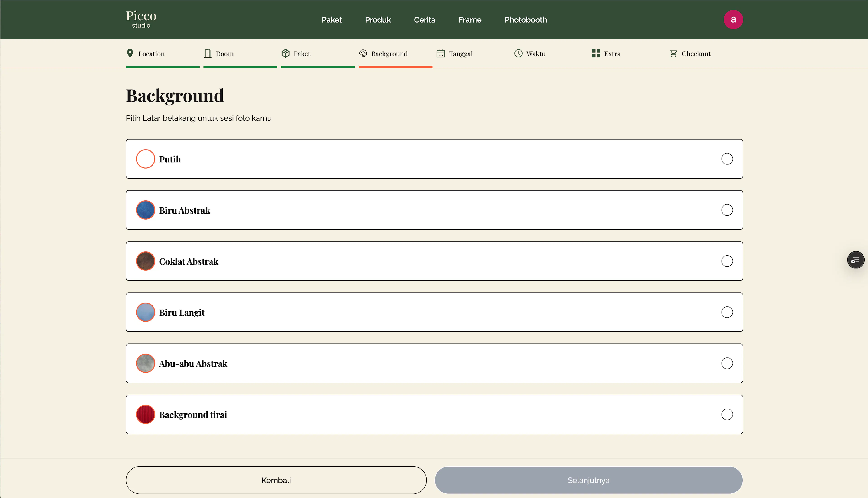The width and height of the screenshot is (868, 498).
Task: Pick the Background tirai radio button
Action: pyautogui.click(x=727, y=414)
